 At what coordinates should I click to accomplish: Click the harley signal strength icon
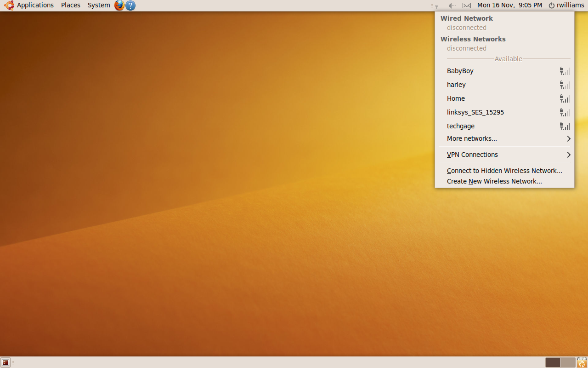[565, 85]
